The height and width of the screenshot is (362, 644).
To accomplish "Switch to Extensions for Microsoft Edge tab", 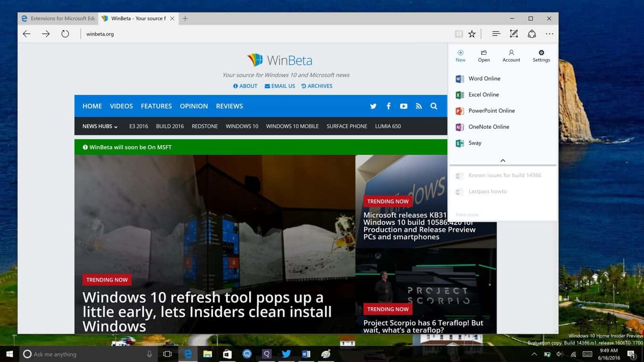I will (58, 18).
